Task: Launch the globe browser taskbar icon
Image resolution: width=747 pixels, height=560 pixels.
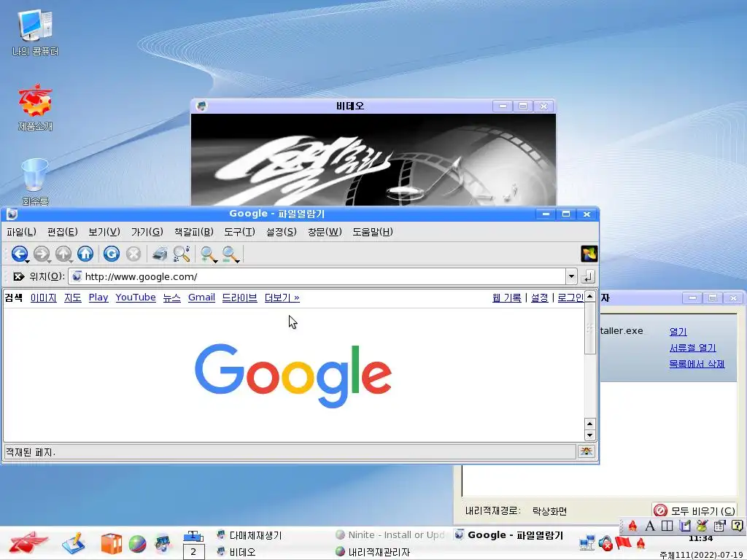Action: [x=137, y=544]
